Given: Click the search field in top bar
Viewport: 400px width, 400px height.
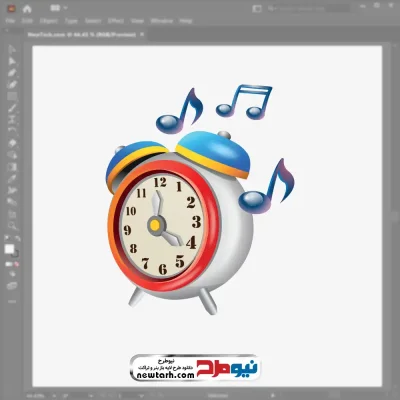Looking at the screenshot, I should pyautogui.click(x=308, y=8).
